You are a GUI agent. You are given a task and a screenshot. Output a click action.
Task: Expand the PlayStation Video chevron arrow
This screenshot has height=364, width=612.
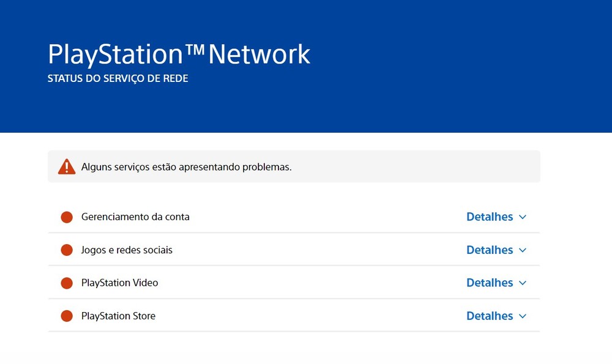click(x=522, y=283)
